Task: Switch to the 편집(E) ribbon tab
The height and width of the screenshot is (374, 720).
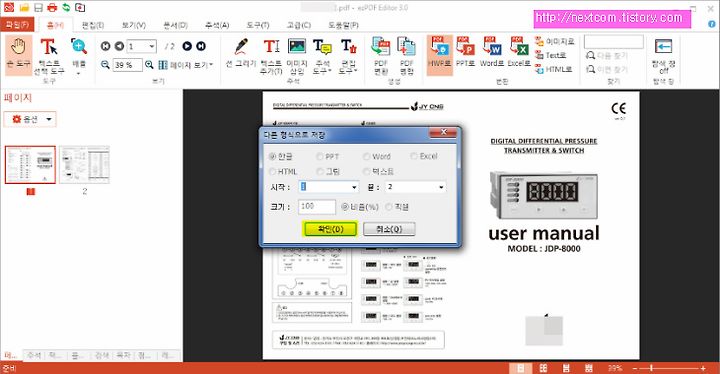Action: point(93,25)
